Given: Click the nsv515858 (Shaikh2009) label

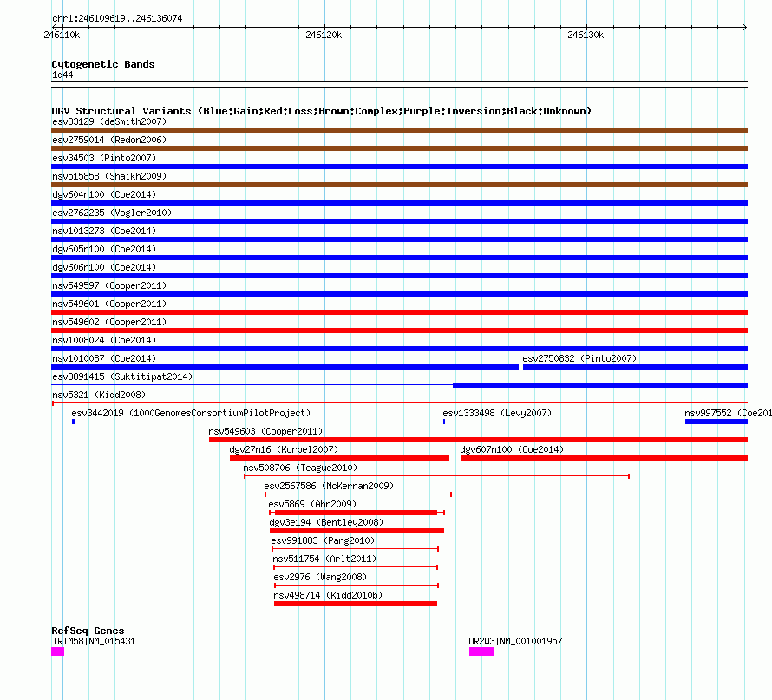Looking at the screenshot, I should click(109, 176).
